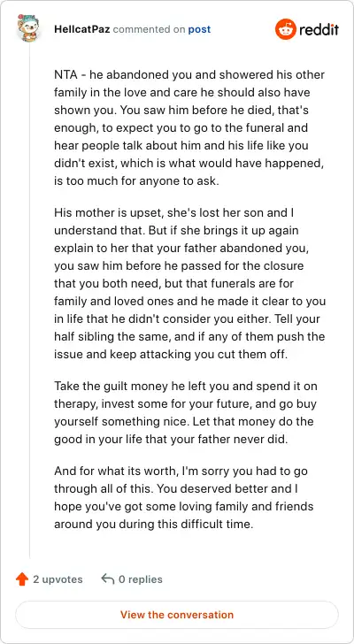This screenshot has width=354, height=644.
Task: Click the reddit wordmark text
Action: pos(319,29)
